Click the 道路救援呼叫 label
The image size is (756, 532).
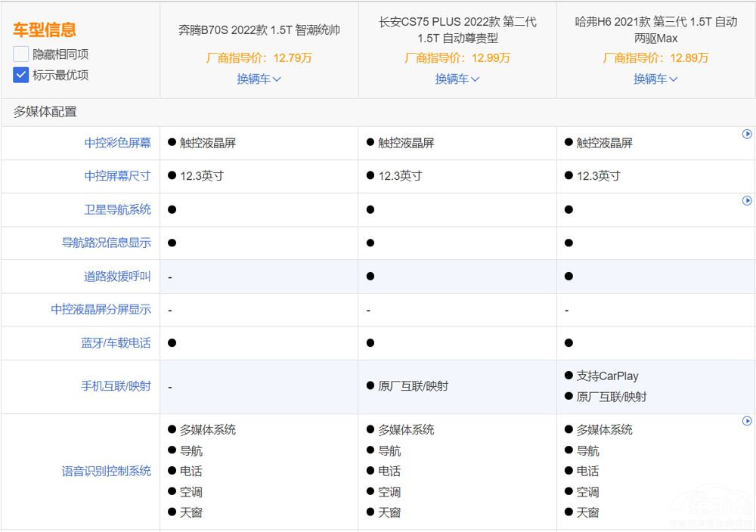117,277
